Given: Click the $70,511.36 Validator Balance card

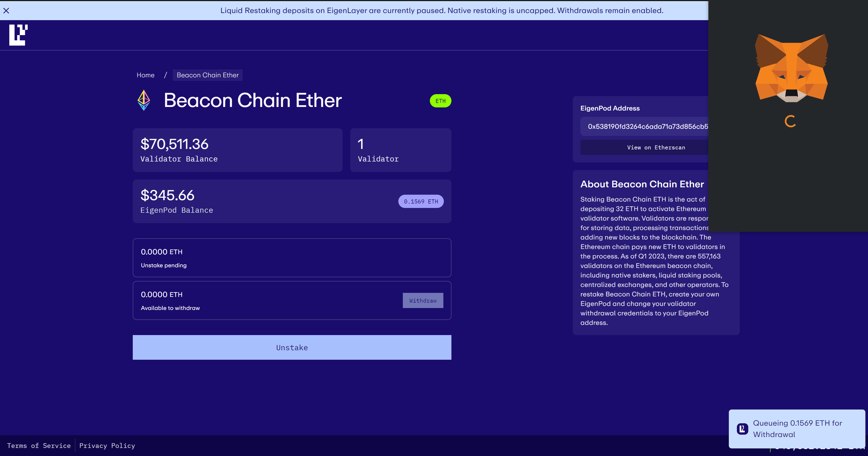Looking at the screenshot, I should (x=237, y=150).
